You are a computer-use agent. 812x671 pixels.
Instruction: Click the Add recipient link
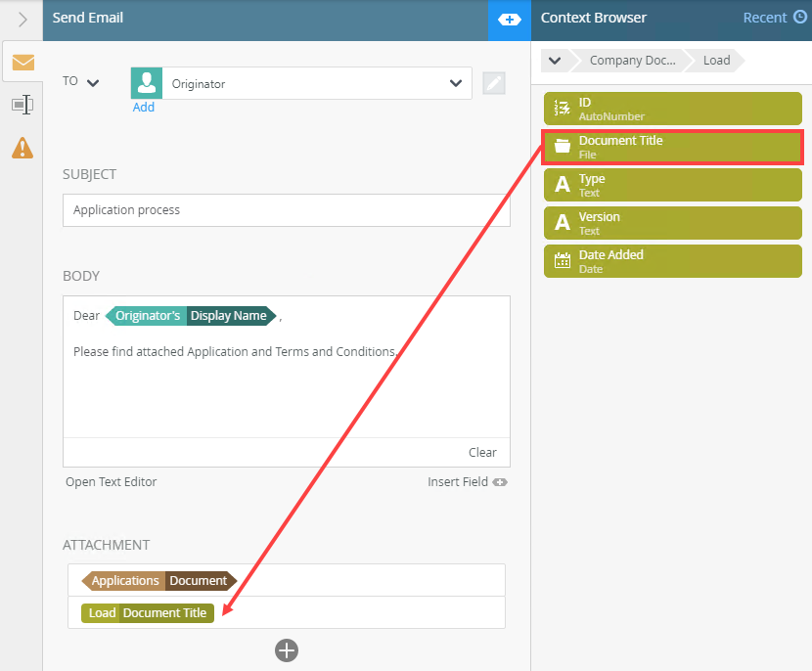144,108
